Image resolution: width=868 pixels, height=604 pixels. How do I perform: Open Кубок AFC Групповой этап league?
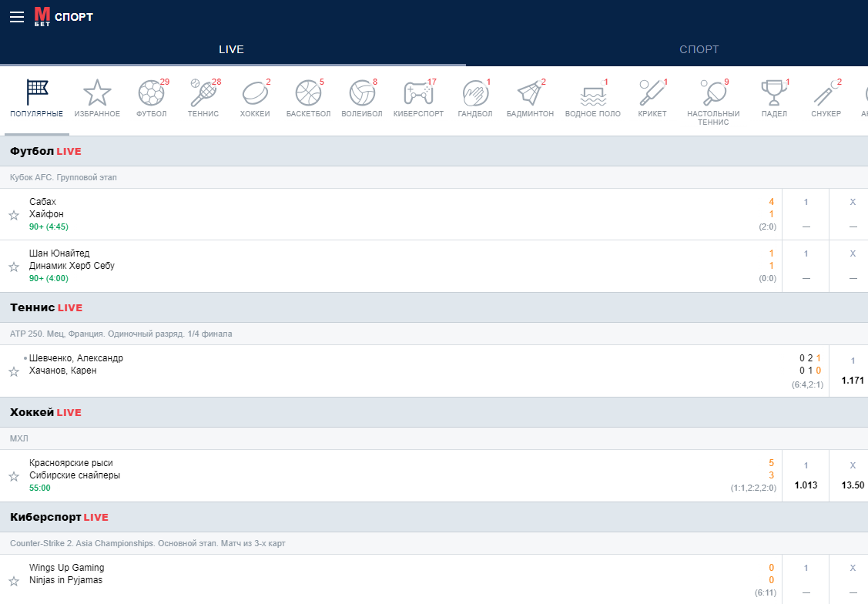[63, 177]
